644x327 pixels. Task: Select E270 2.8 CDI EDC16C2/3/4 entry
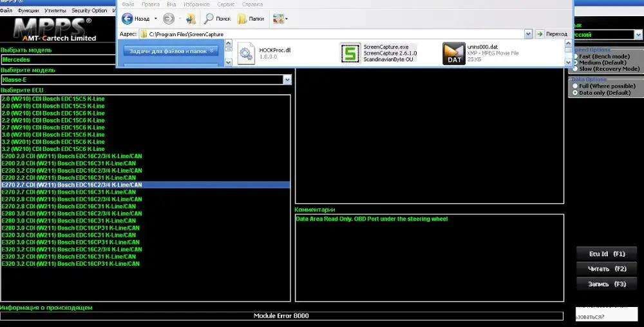click(72, 199)
